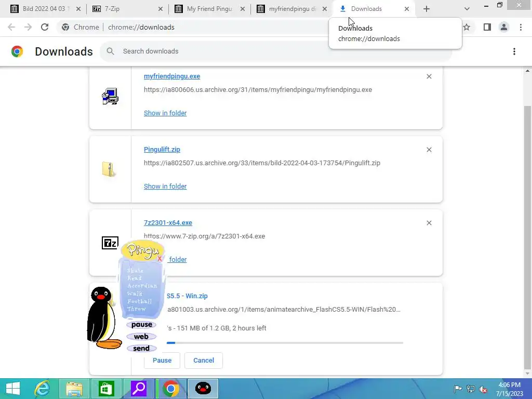Screen dimensions: 532x399
Task: Click the browser forward arrow
Action: pyautogui.click(x=28, y=27)
